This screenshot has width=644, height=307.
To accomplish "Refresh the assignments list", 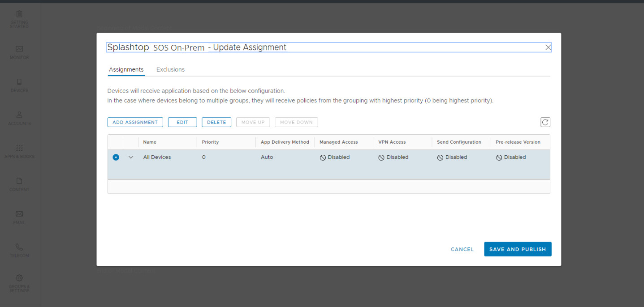I will [x=545, y=122].
